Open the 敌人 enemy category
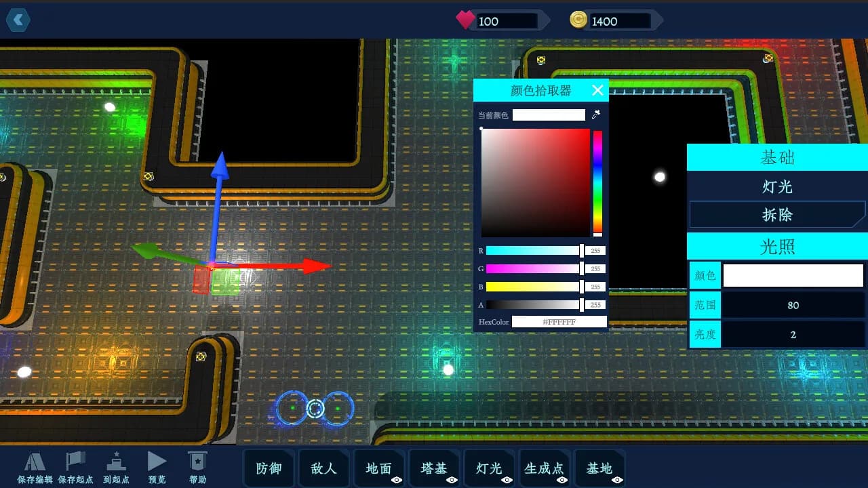 pos(323,468)
